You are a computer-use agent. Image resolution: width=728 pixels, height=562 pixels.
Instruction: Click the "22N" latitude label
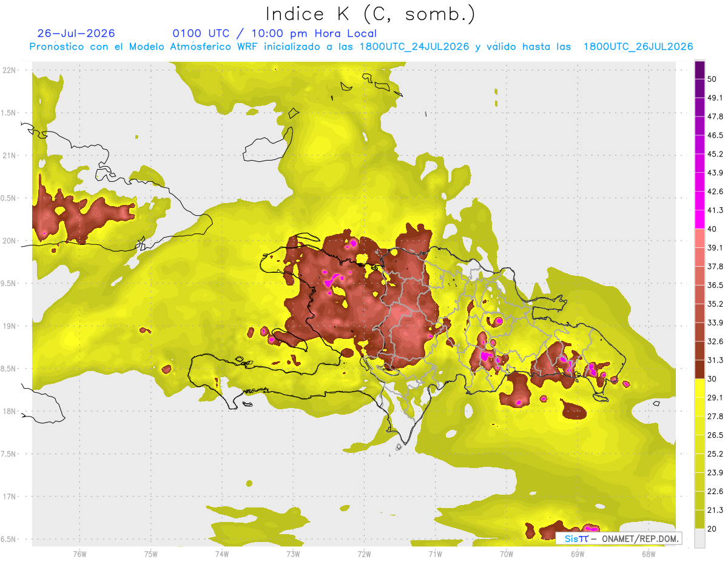9,70
